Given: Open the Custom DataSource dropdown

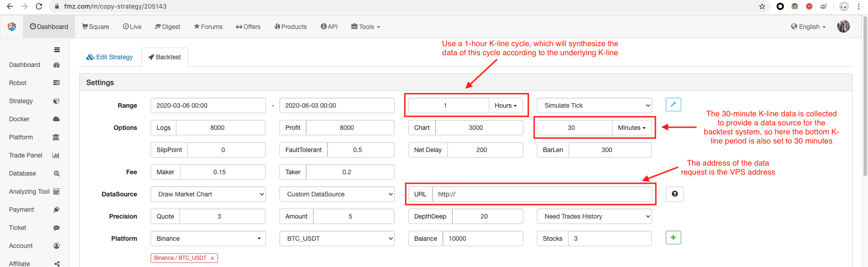Looking at the screenshot, I should pos(337,194).
